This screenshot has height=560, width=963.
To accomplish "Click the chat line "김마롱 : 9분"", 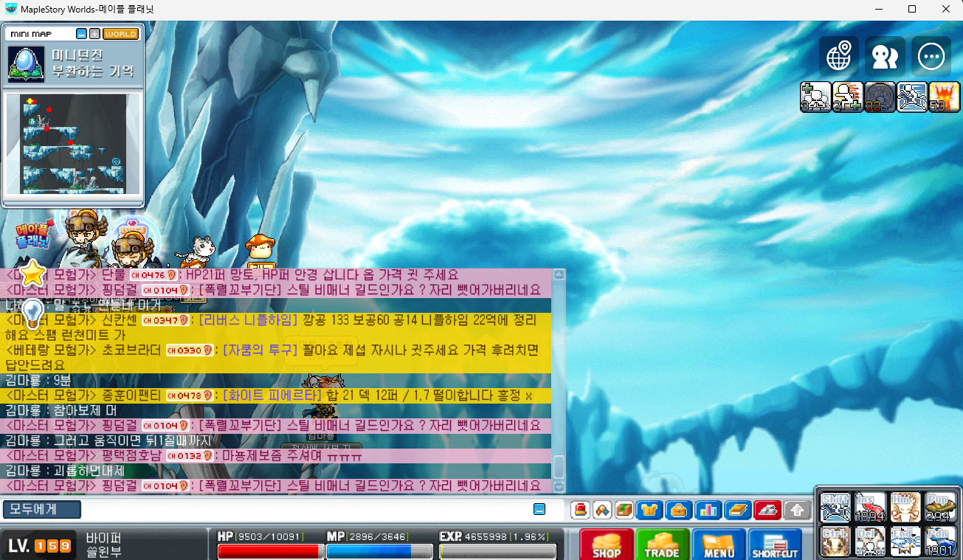I will [x=38, y=380].
